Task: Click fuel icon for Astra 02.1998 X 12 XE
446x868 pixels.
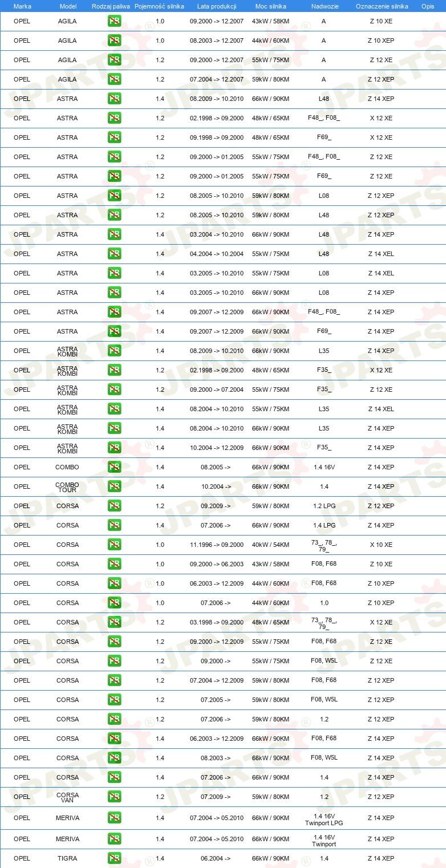Action: click(x=115, y=118)
